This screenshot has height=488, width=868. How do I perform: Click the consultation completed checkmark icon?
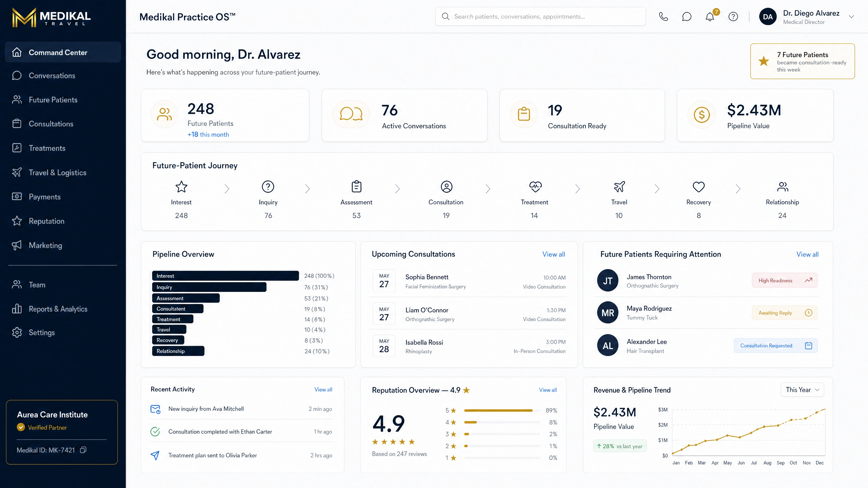coord(155,432)
